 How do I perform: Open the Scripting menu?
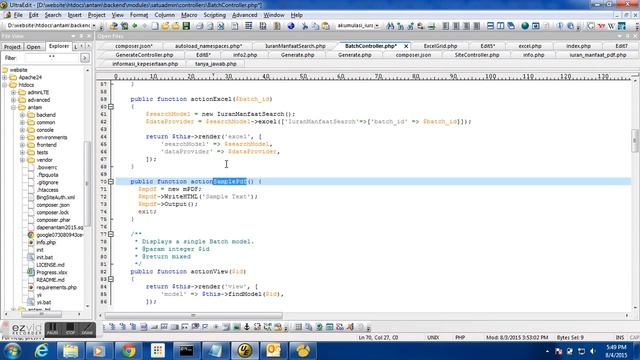click(x=215, y=15)
